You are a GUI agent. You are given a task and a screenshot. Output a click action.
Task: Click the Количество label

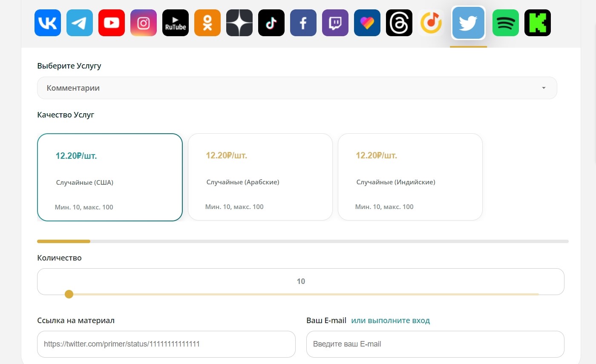pyautogui.click(x=59, y=258)
